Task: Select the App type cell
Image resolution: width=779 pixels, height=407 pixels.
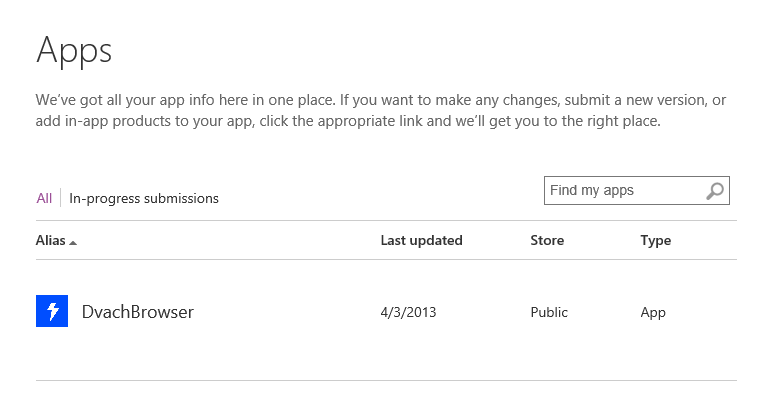Action: click(653, 313)
